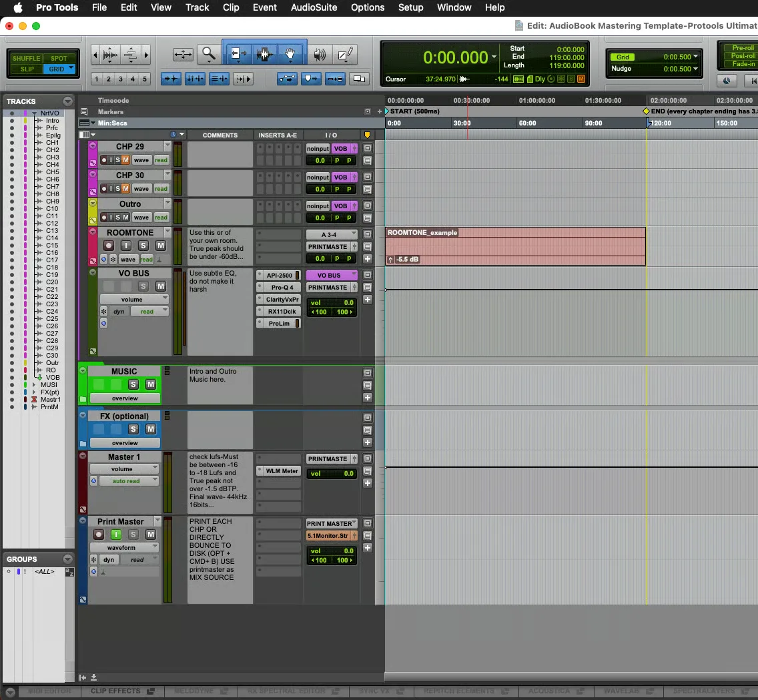Open Print Master waveform view selector
This screenshot has width=758, height=700.
pos(125,547)
